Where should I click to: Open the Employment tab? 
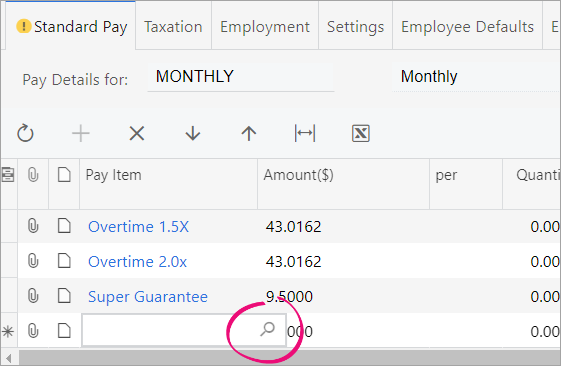pyautogui.click(x=265, y=27)
